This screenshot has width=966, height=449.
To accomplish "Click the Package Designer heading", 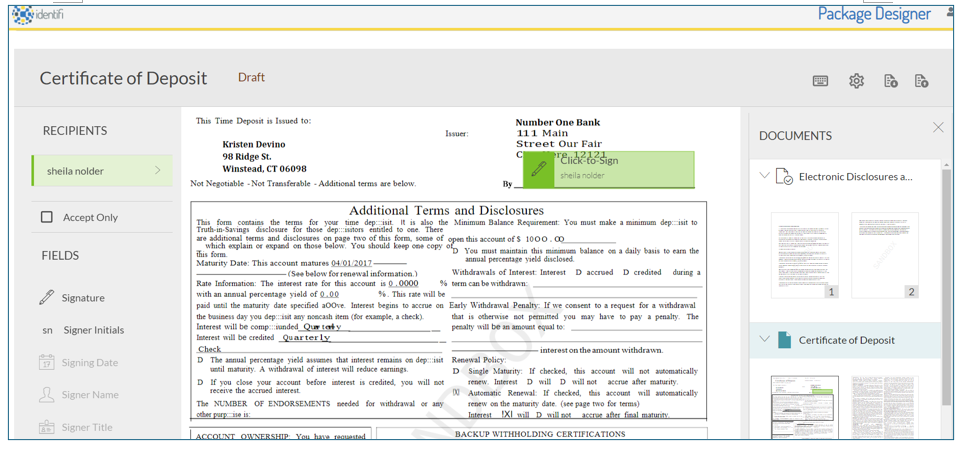I will (x=874, y=14).
